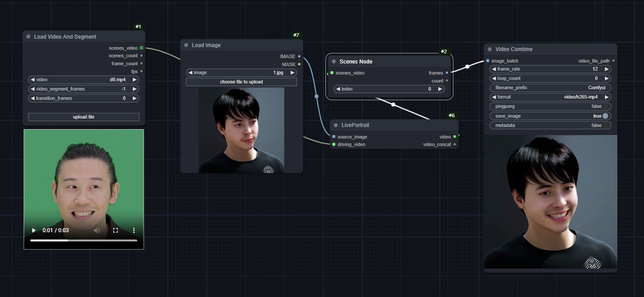The height and width of the screenshot is (297, 644).
Task: Click the Video Combine output preview
Action: pyautogui.click(x=550, y=202)
